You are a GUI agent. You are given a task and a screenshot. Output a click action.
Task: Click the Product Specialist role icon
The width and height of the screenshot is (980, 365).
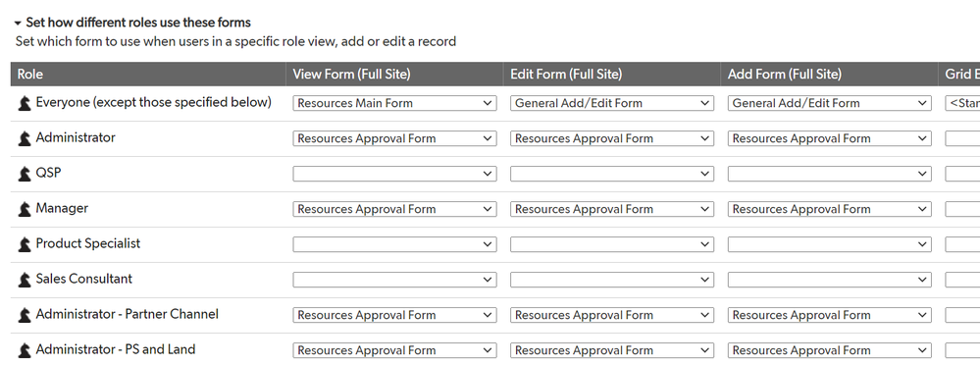[x=25, y=244]
